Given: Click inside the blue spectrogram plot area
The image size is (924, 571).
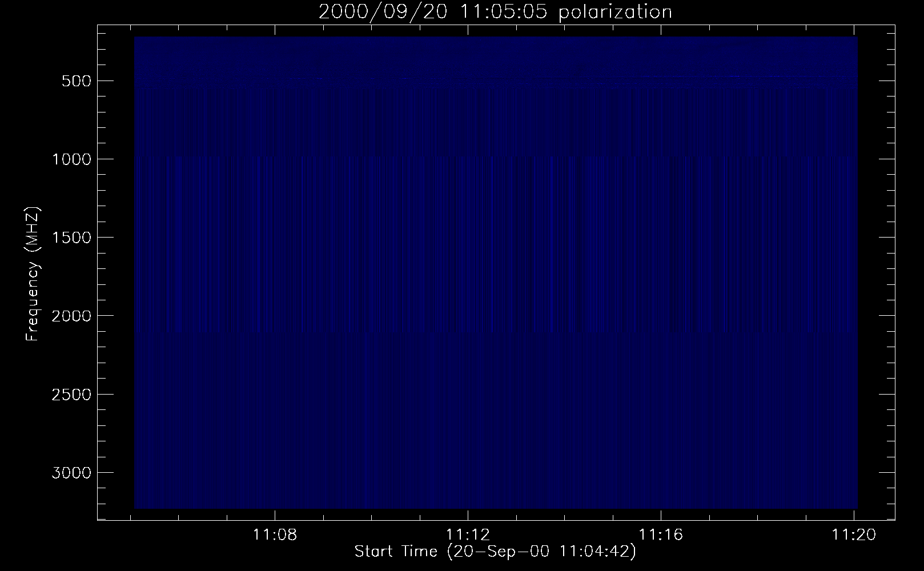Looking at the screenshot, I should (x=496, y=272).
